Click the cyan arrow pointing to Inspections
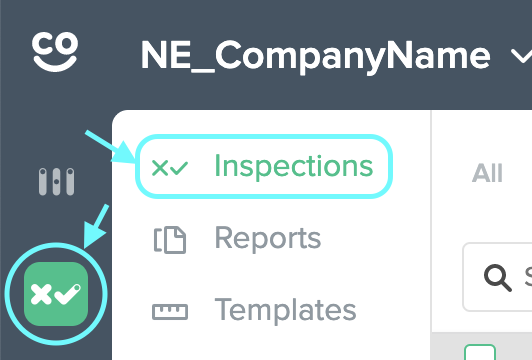Image resolution: width=532 pixels, height=360 pixels. (x=110, y=147)
